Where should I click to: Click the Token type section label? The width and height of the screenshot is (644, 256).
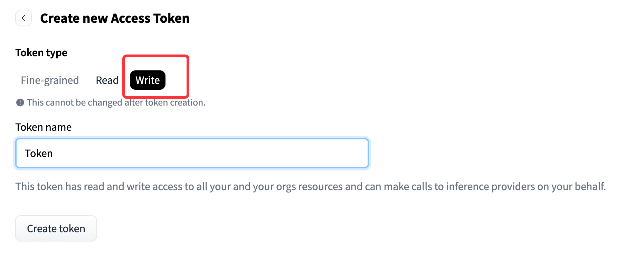[41, 53]
